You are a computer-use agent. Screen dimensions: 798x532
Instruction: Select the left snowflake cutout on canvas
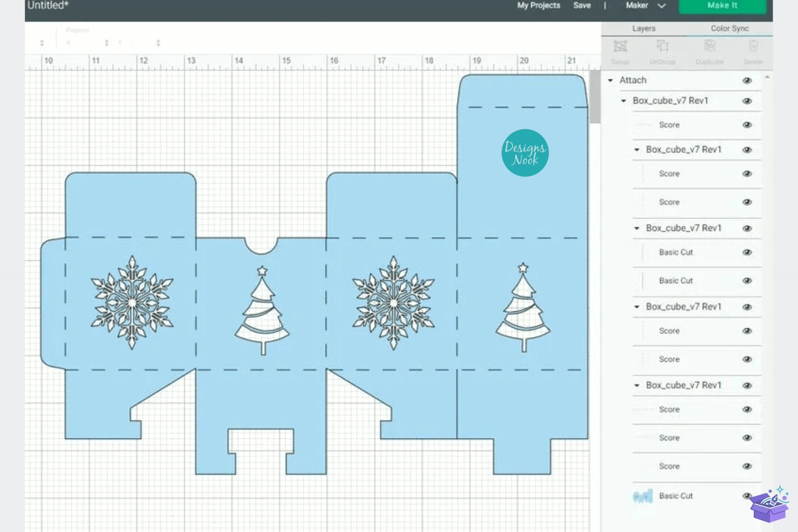click(x=132, y=303)
